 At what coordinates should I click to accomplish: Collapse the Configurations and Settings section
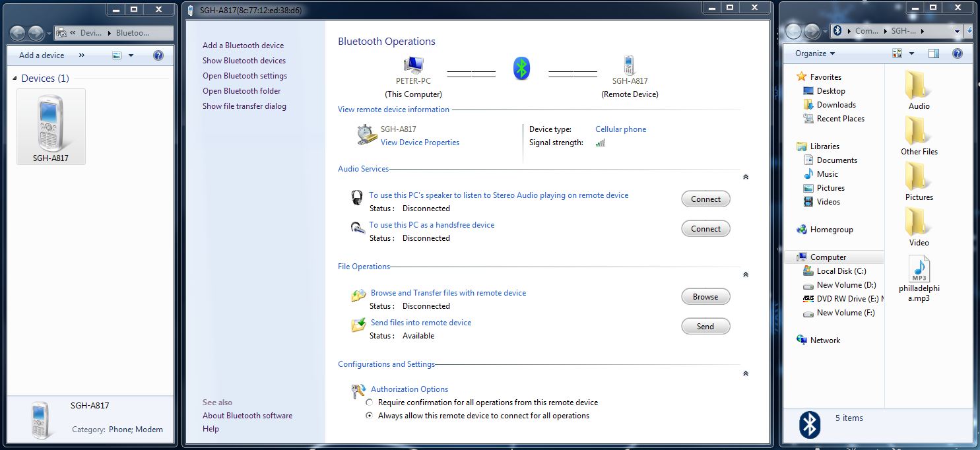click(x=746, y=373)
